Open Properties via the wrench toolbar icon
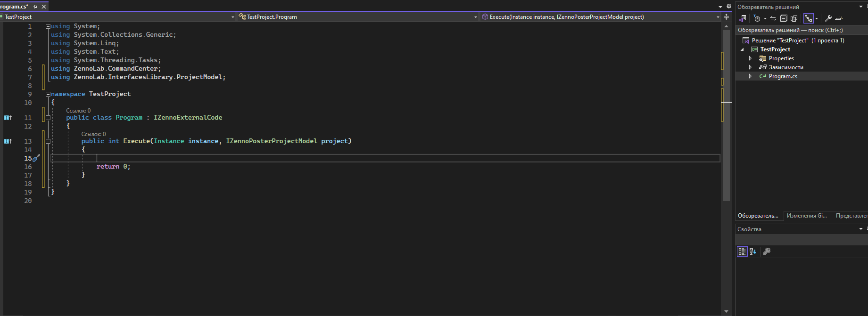 pyautogui.click(x=828, y=18)
